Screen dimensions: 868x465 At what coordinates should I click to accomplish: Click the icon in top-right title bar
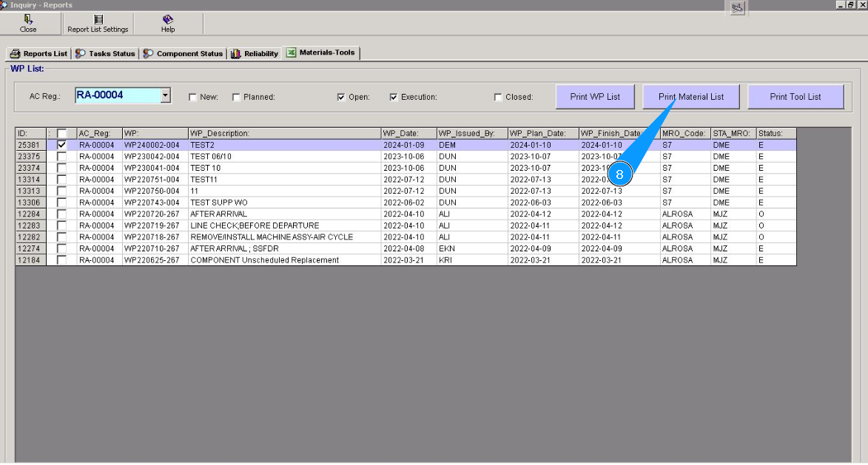point(736,7)
